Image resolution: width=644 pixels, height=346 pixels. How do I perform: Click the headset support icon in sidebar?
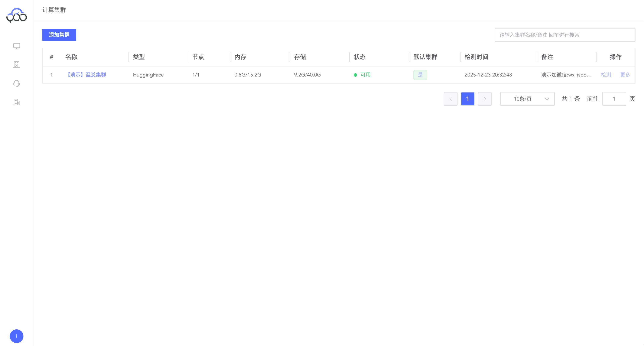coord(16,84)
